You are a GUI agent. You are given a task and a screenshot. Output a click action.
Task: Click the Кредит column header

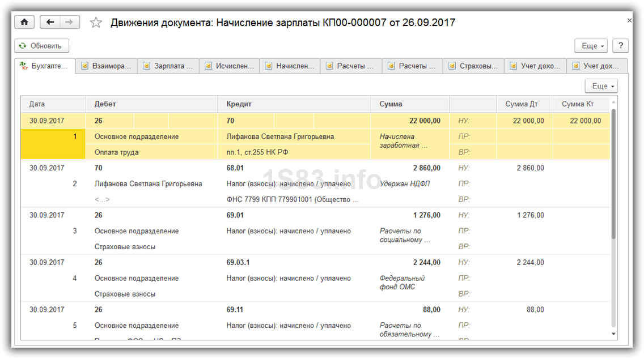point(294,104)
